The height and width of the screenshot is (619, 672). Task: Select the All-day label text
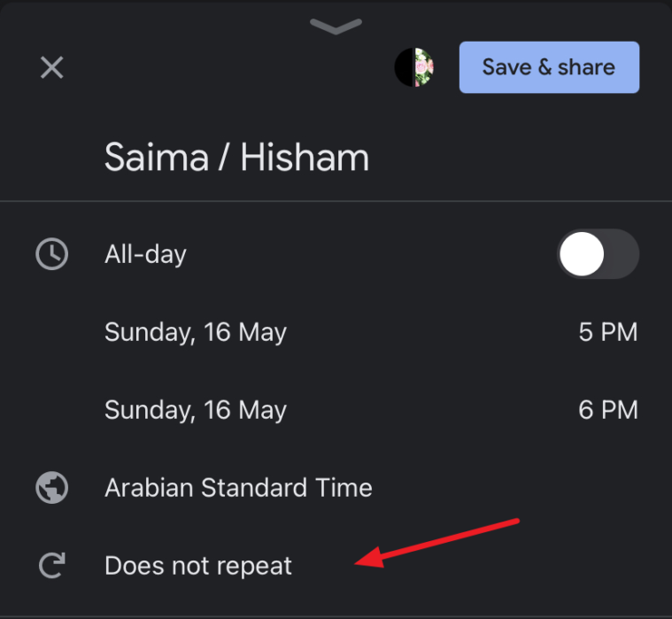[145, 254]
